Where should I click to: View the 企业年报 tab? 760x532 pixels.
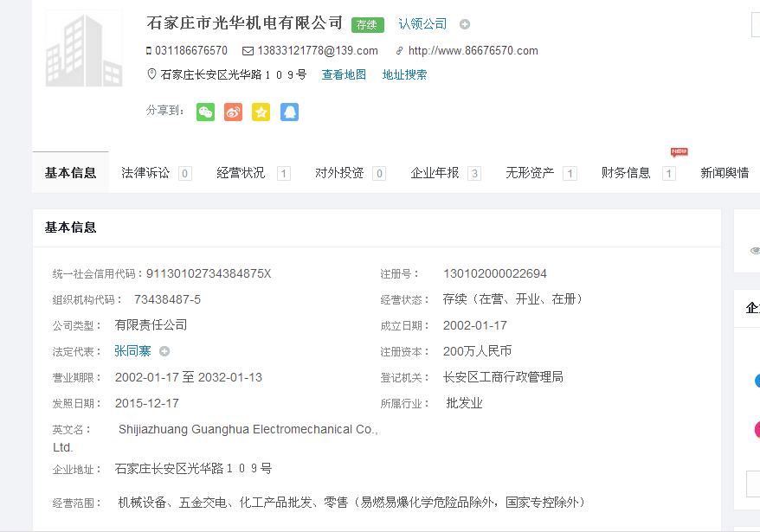pos(435,173)
